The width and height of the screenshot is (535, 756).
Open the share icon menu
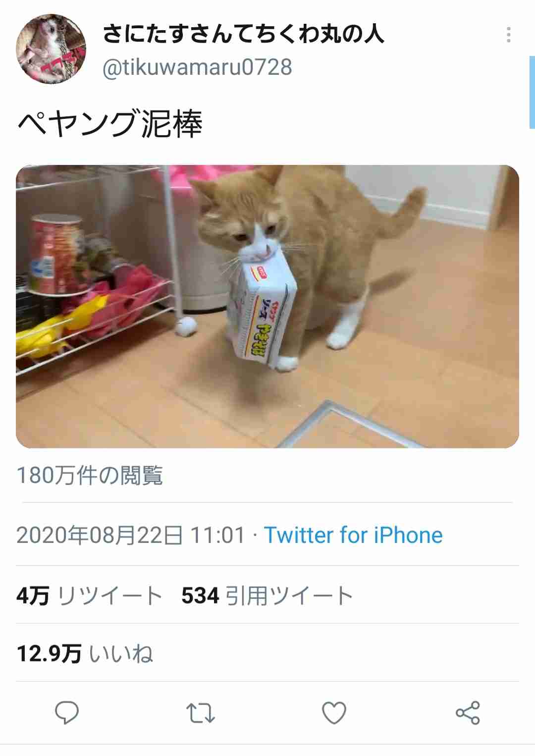point(468,713)
